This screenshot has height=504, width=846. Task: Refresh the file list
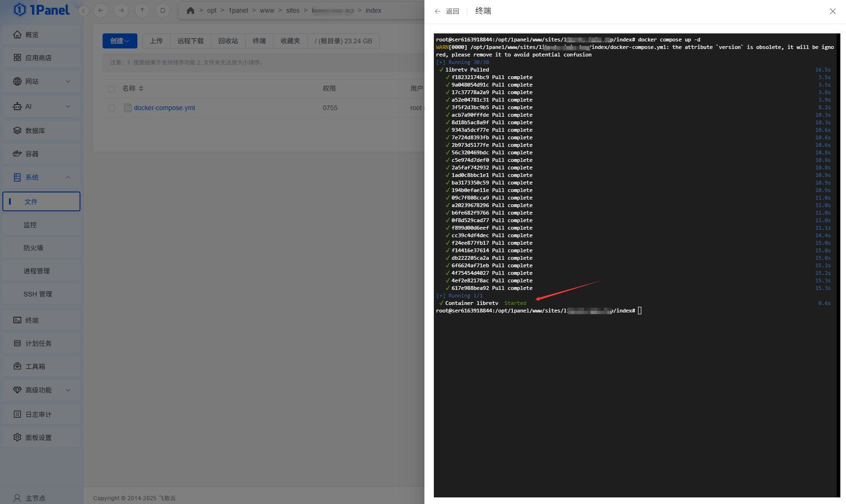tap(163, 10)
